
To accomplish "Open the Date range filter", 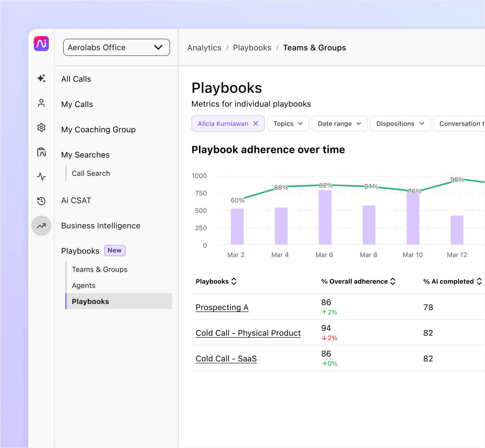I will coord(339,123).
